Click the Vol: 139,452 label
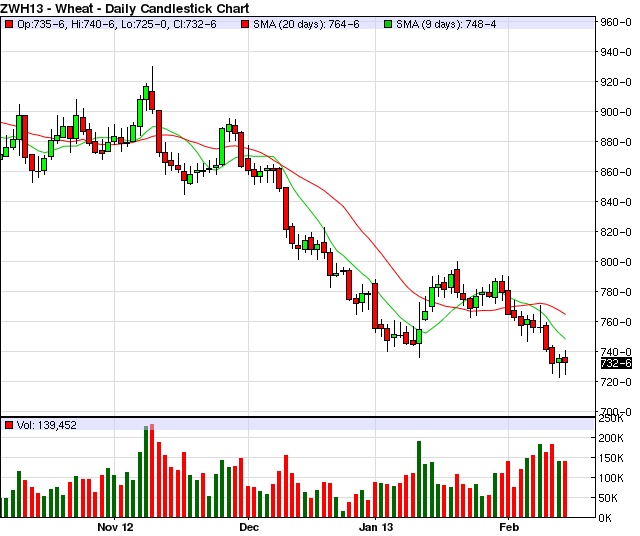Viewport: 640px width, 536px height. point(47,425)
